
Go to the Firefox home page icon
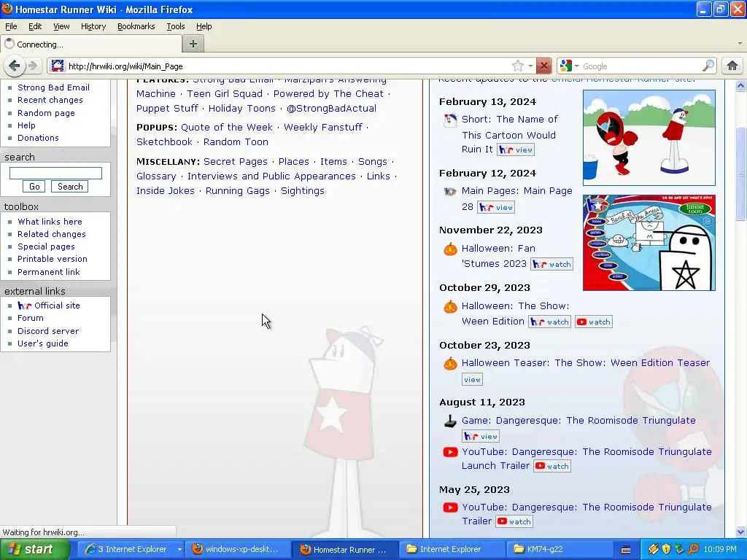click(732, 66)
